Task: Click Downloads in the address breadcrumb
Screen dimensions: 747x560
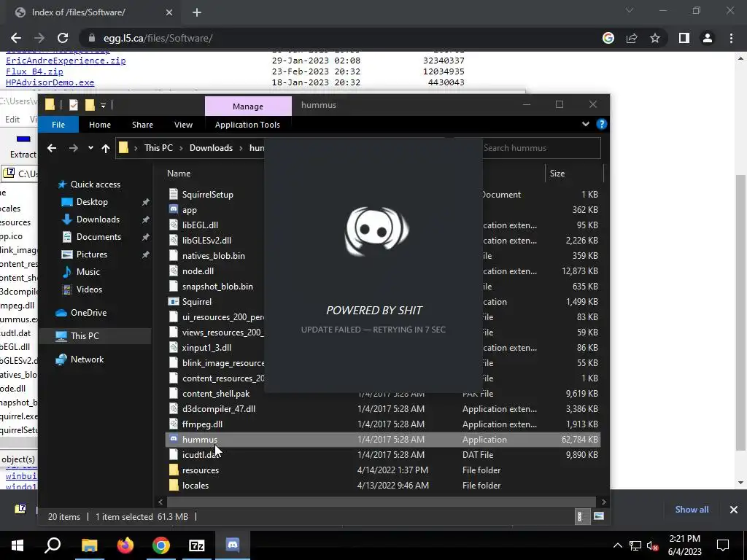Action: tap(211, 148)
